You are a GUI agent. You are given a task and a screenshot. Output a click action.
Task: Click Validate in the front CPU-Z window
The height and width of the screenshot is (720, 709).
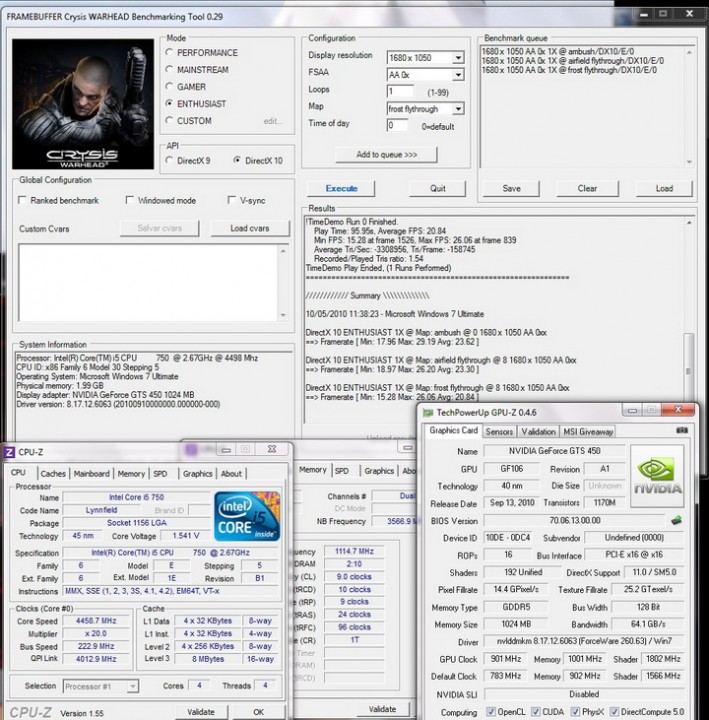coord(201,712)
